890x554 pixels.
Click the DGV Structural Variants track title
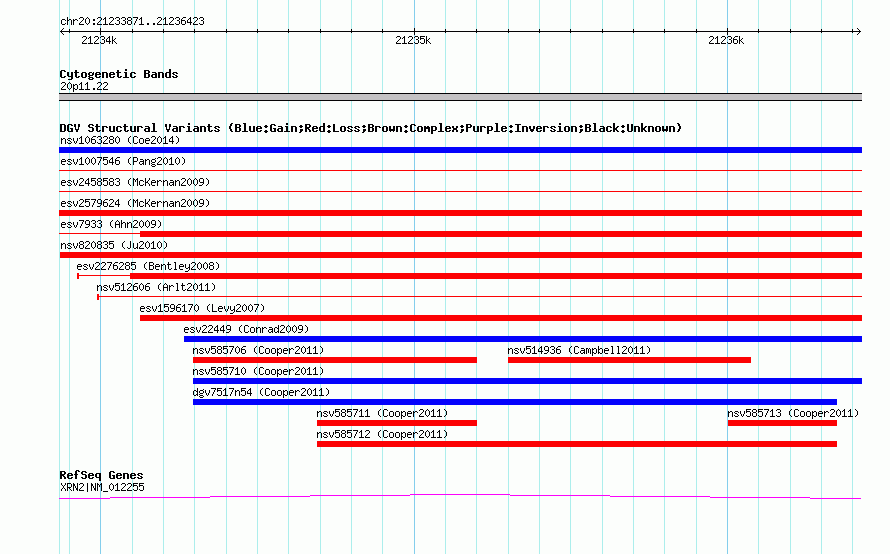371,128
